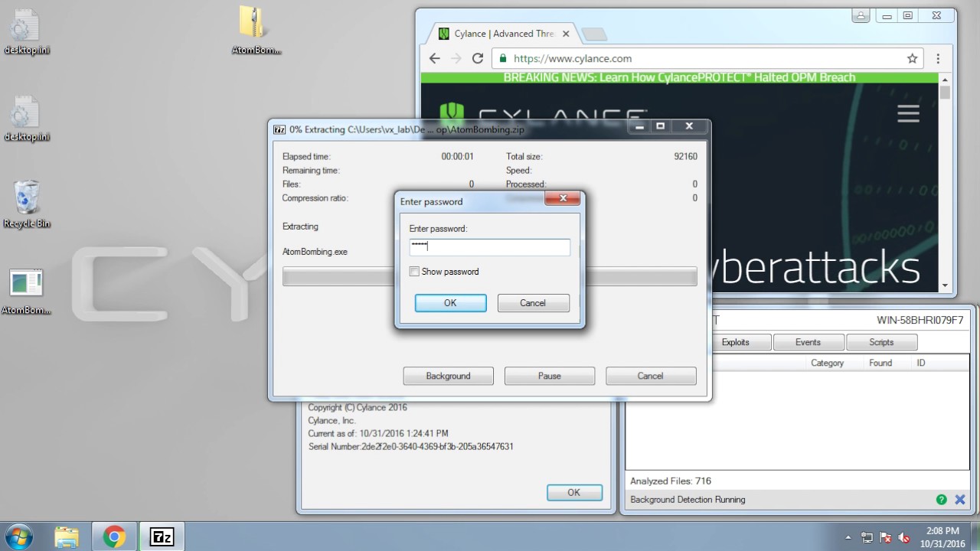Sort by ID column header
This screenshot has height=551, width=980.
(921, 363)
